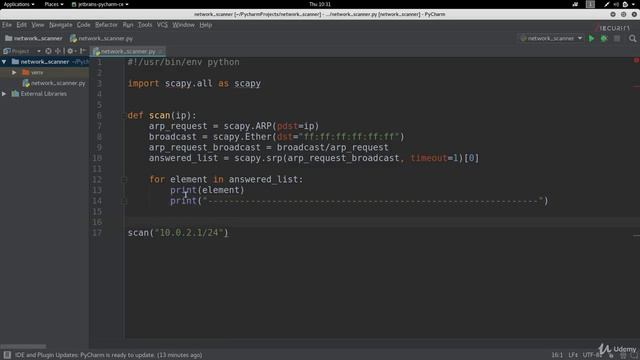Open the Edit menu
Image resolution: width=640 pixels, height=360 pixels.
coord(22,25)
